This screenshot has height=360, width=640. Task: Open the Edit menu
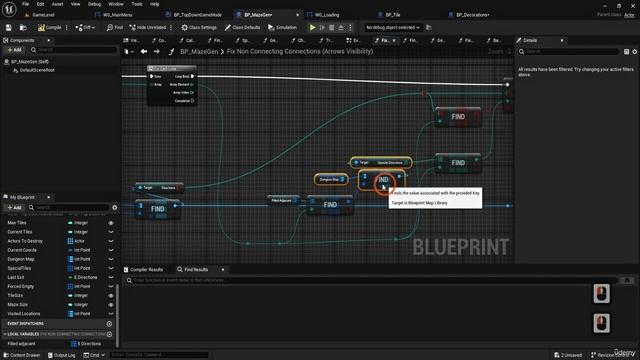click(40, 4)
